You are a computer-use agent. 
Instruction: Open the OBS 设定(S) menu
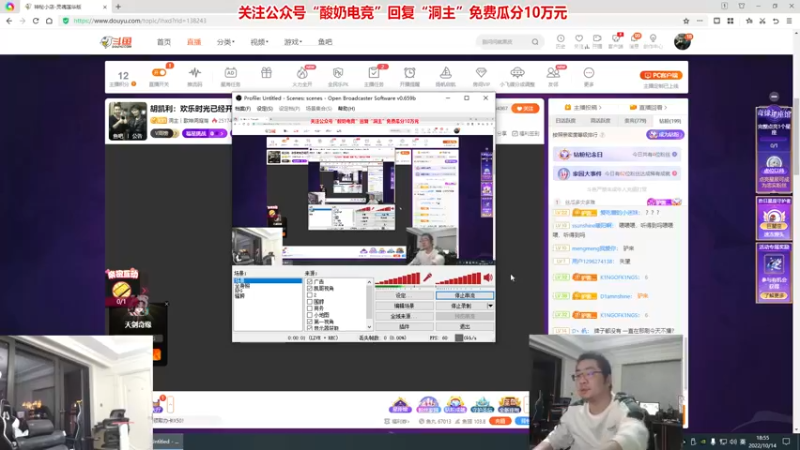[x=264, y=109]
